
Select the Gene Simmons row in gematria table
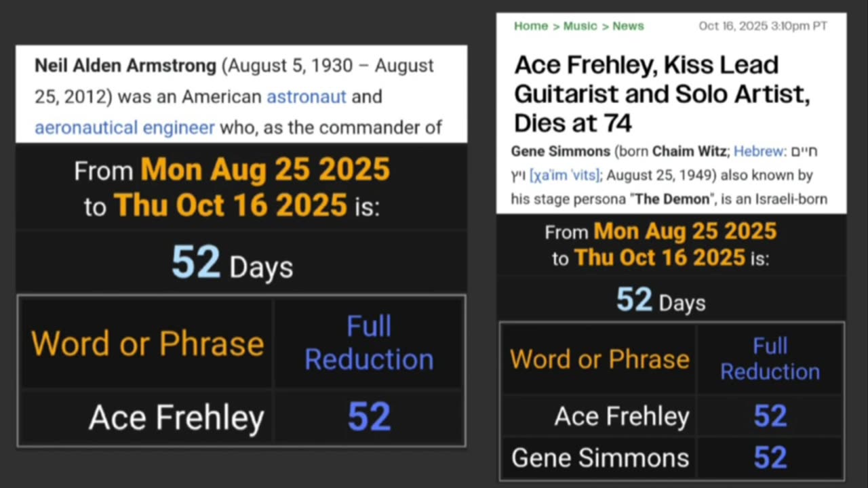coord(600,458)
